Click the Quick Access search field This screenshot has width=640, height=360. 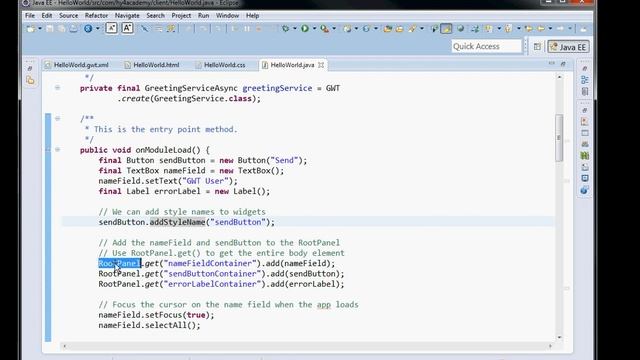coord(487,47)
